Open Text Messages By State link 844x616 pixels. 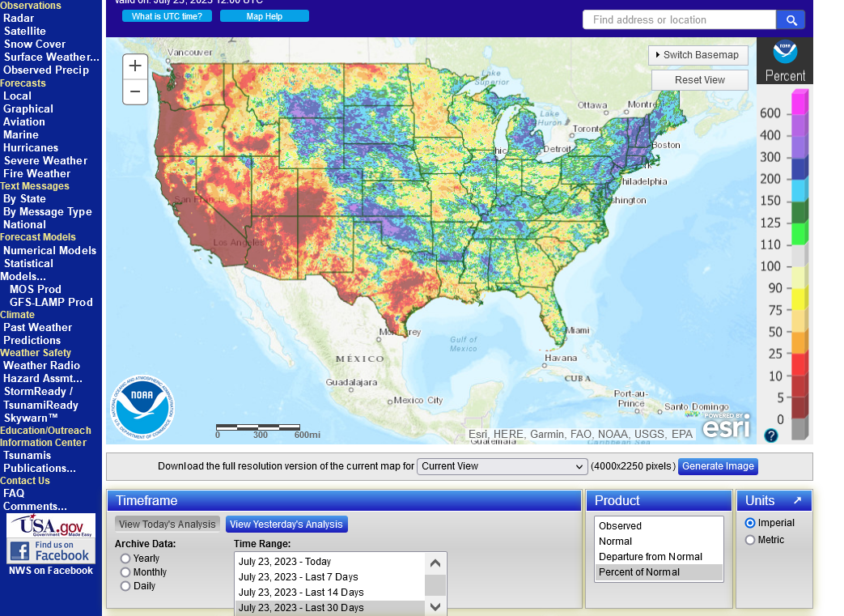[25, 198]
